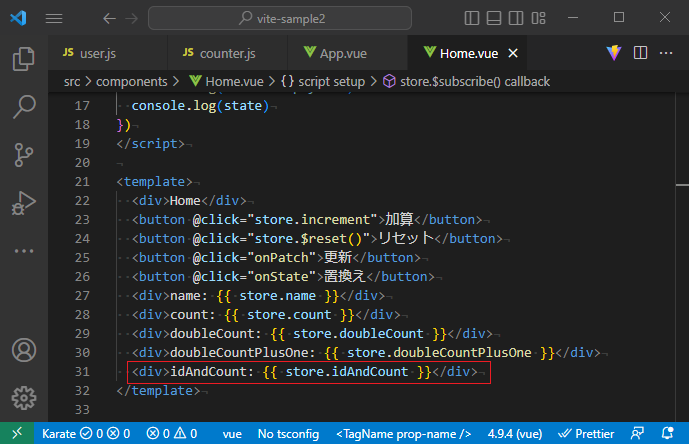Click the text store.name
This screenshot has height=444, width=689.
coord(278,296)
